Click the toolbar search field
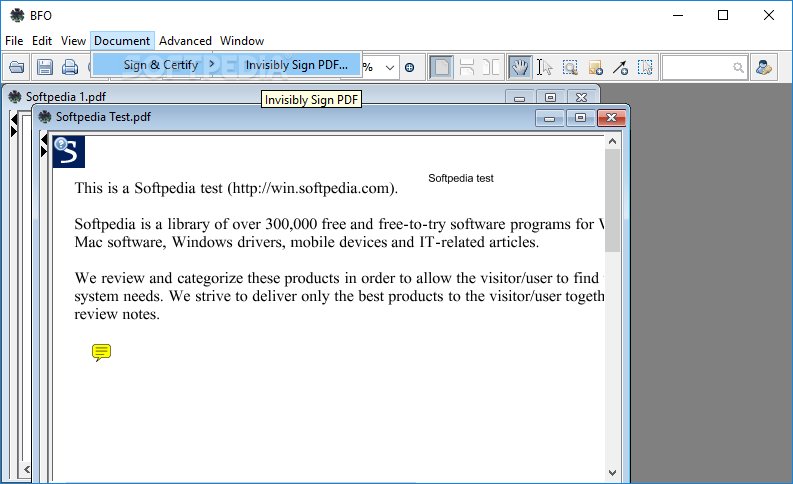Image resolution: width=793 pixels, height=484 pixels. tap(703, 67)
